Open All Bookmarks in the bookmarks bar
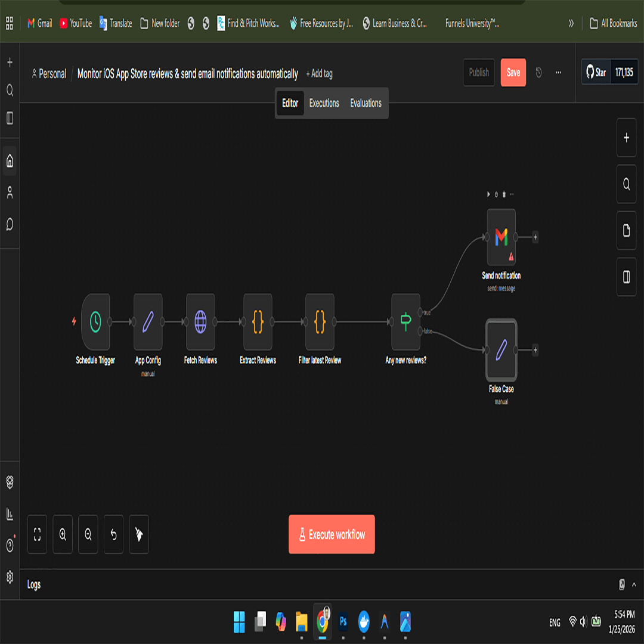This screenshot has width=644, height=644. [x=613, y=23]
